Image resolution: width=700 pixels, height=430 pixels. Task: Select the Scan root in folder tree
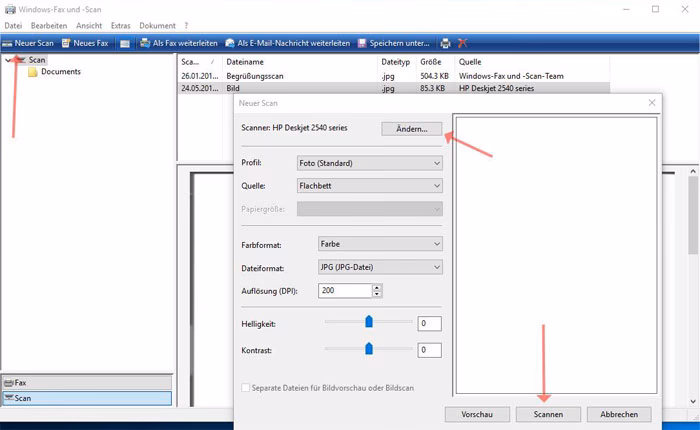point(37,60)
